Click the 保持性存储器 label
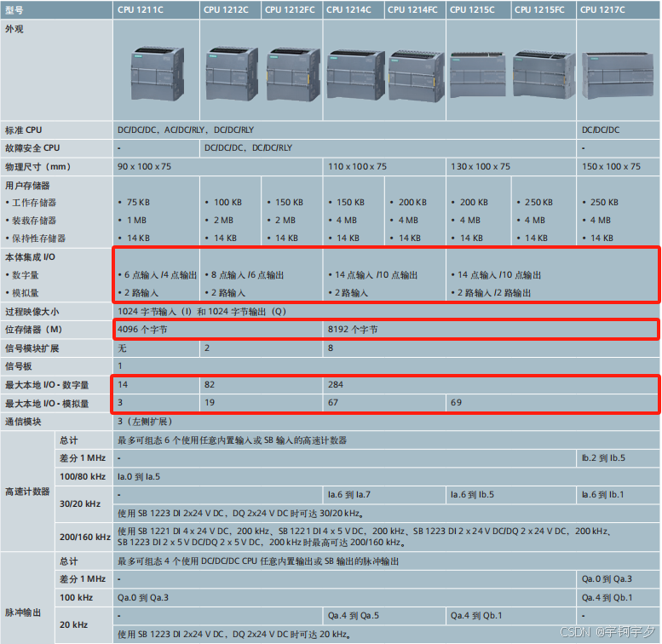The image size is (662, 644). point(39,239)
